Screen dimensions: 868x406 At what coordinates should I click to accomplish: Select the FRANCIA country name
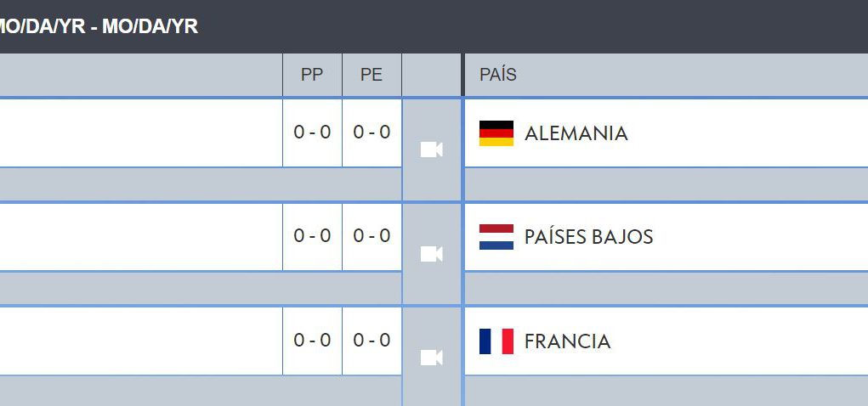point(567,341)
